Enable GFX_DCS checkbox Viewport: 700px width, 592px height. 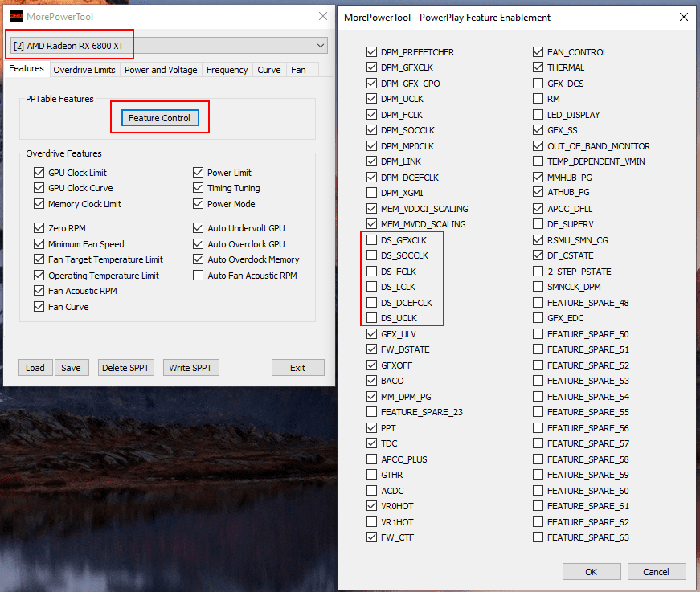538,84
